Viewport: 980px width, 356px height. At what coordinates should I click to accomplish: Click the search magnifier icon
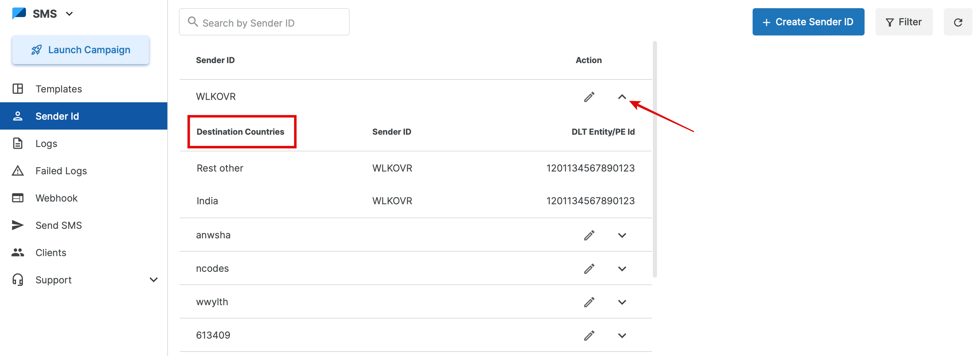coord(193,22)
